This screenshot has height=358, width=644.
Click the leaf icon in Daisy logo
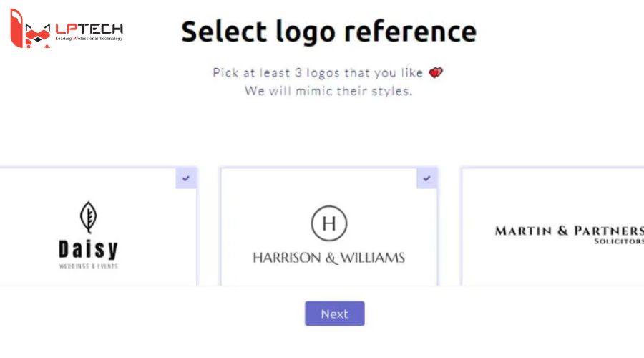coord(88,217)
